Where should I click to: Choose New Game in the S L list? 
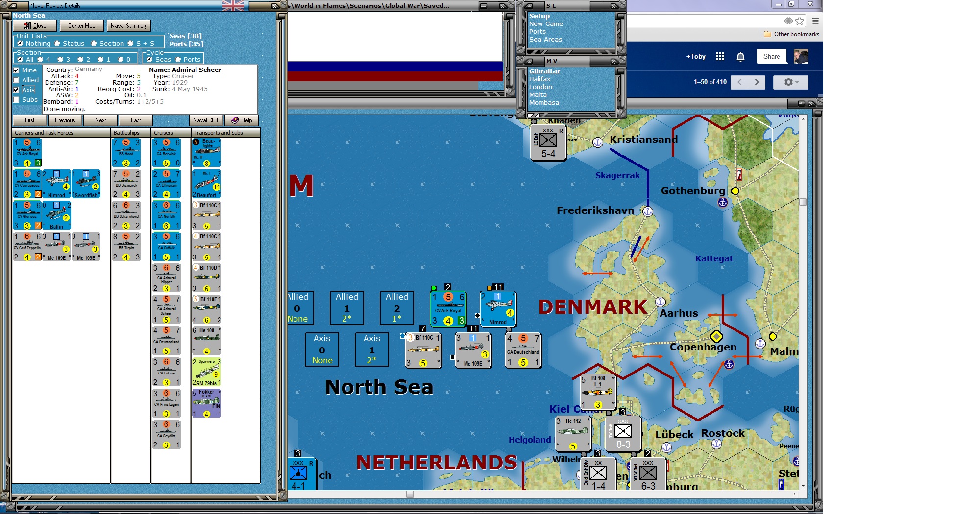546,24
